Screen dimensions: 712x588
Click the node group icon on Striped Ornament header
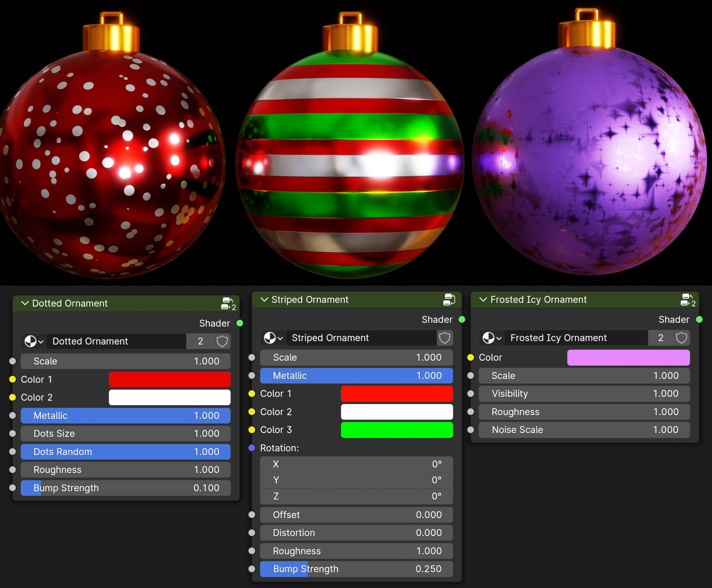(449, 299)
